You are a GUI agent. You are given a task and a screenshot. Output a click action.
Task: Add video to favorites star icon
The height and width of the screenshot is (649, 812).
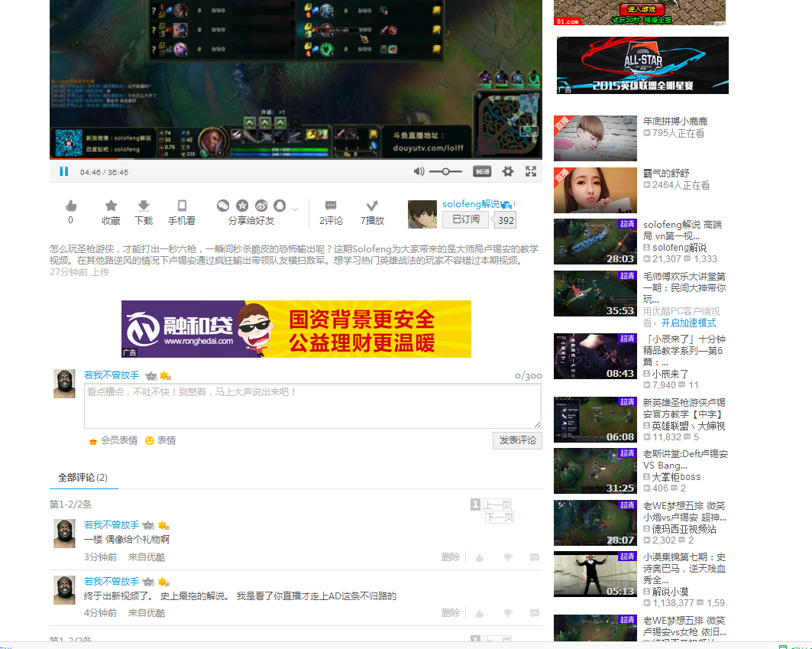click(x=111, y=206)
